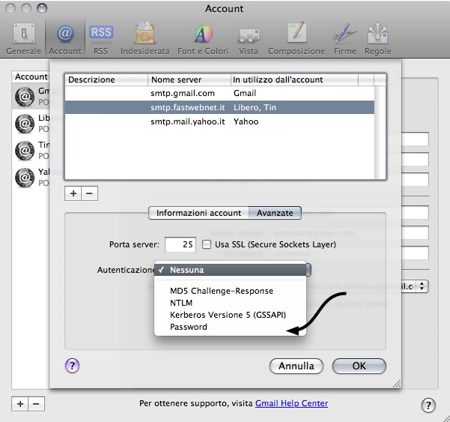Add a new SMTP server with plus
This screenshot has width=450, height=422.
73,193
